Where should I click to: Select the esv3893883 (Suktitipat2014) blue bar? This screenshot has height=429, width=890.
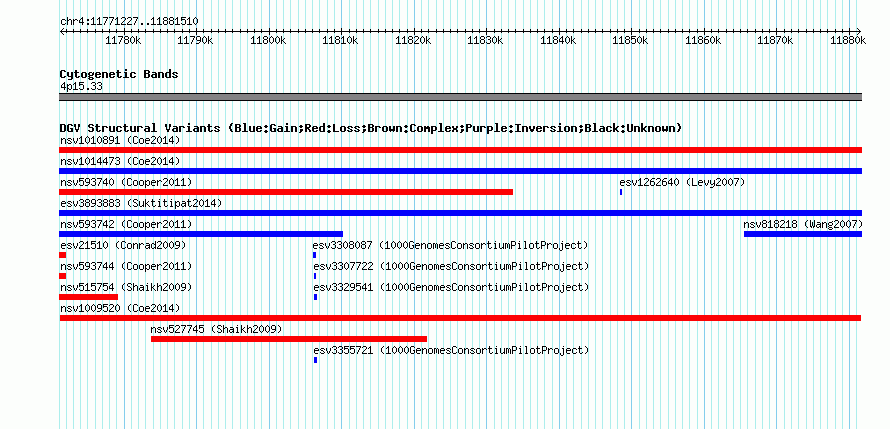coord(460,213)
